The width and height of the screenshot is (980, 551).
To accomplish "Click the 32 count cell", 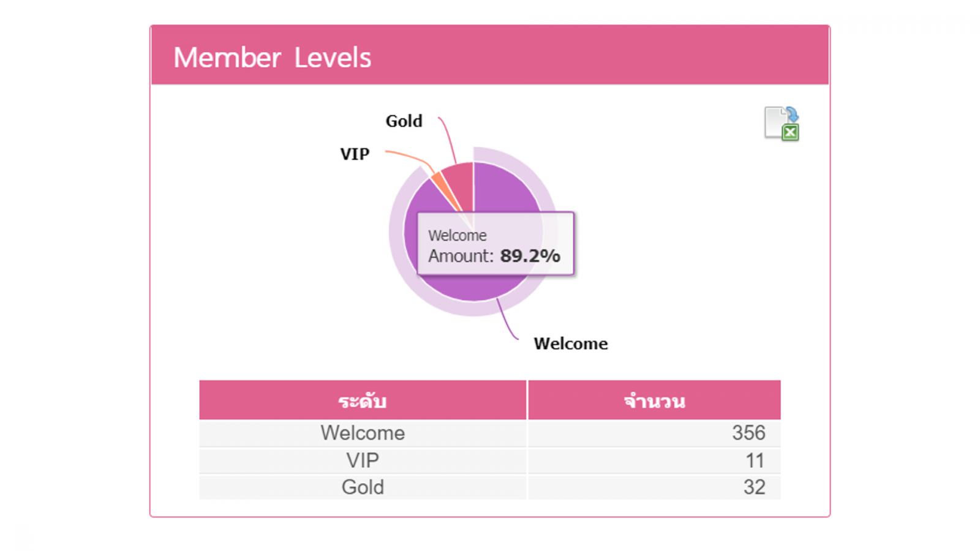I will pos(654,487).
